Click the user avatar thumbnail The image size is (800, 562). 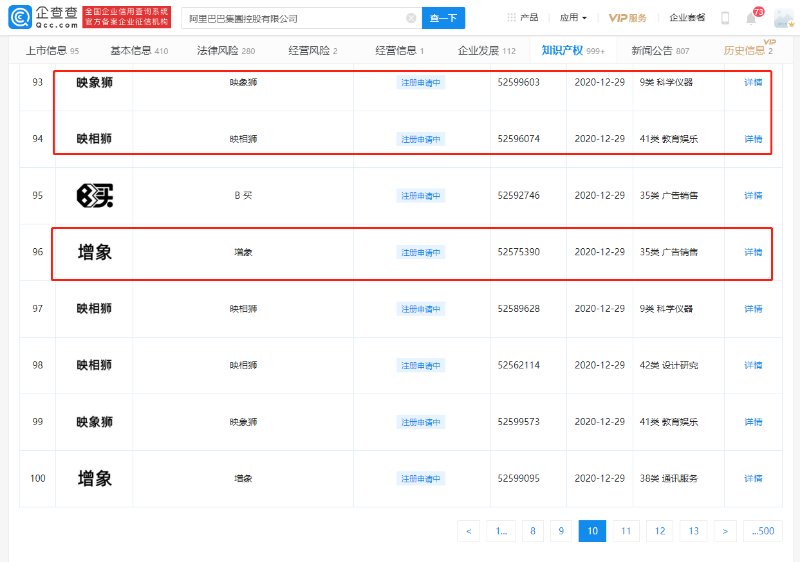click(784, 18)
